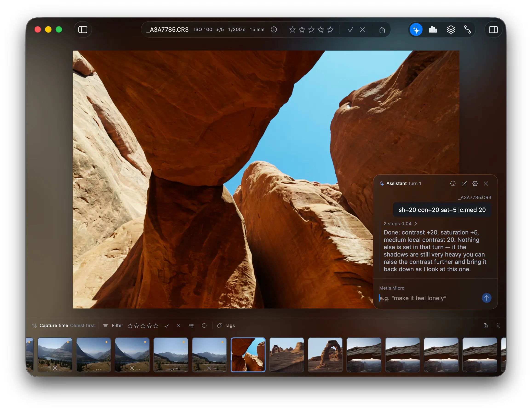Send the assistant prompt

(486, 298)
